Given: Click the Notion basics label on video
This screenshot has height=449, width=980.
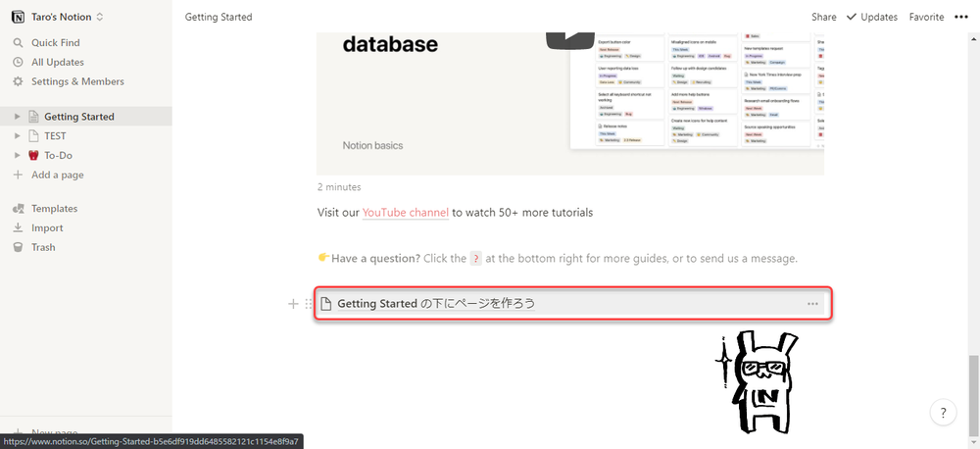Looking at the screenshot, I should [372, 145].
